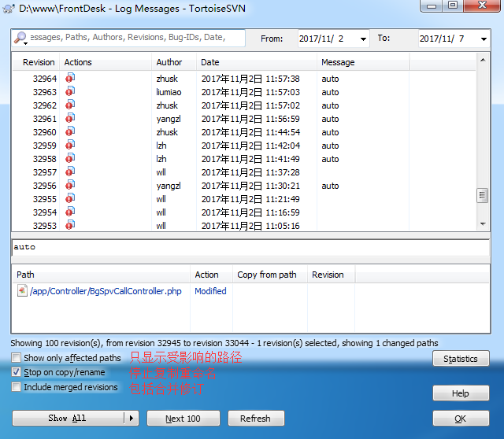Viewport: 504px width, 439px height.
Task: Maximize the Log Messages window
Action: click(x=453, y=6)
